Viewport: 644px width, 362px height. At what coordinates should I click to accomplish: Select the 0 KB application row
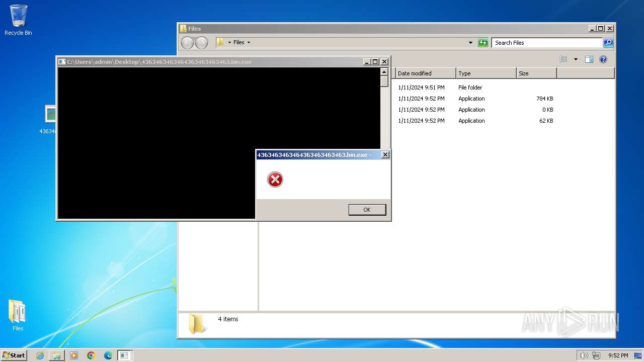(475, 110)
